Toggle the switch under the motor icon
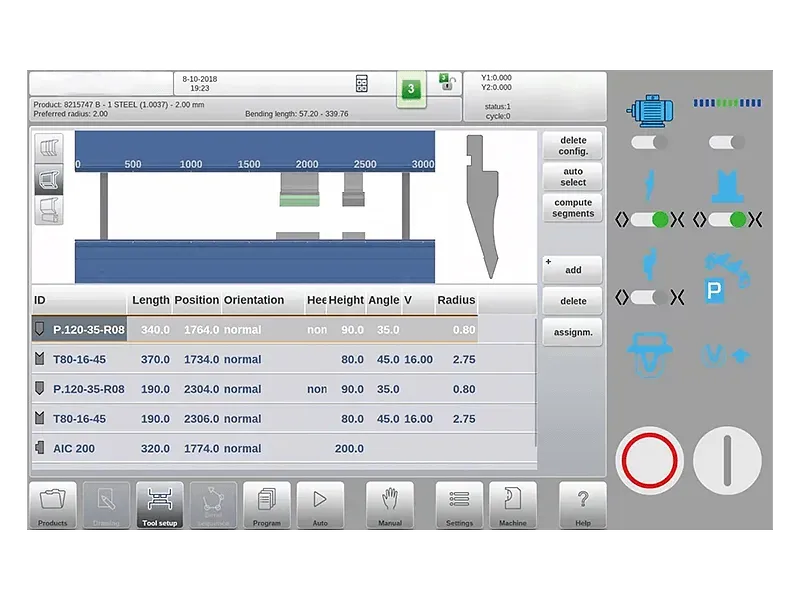Screen dimensions: 800x600 click(x=649, y=143)
